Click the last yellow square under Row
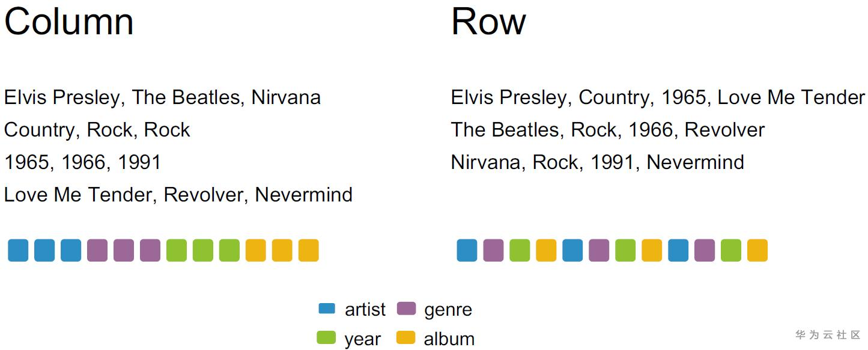This screenshot has width=868, height=350. tap(757, 250)
